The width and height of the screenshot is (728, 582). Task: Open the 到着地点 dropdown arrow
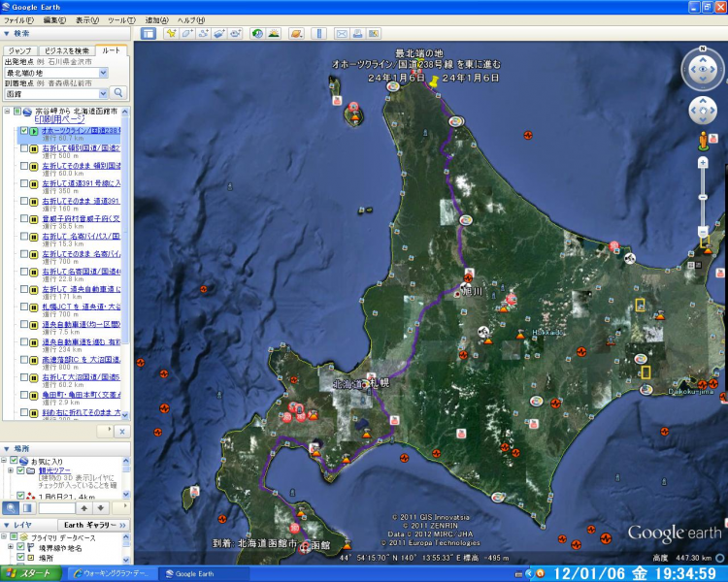[x=104, y=94]
